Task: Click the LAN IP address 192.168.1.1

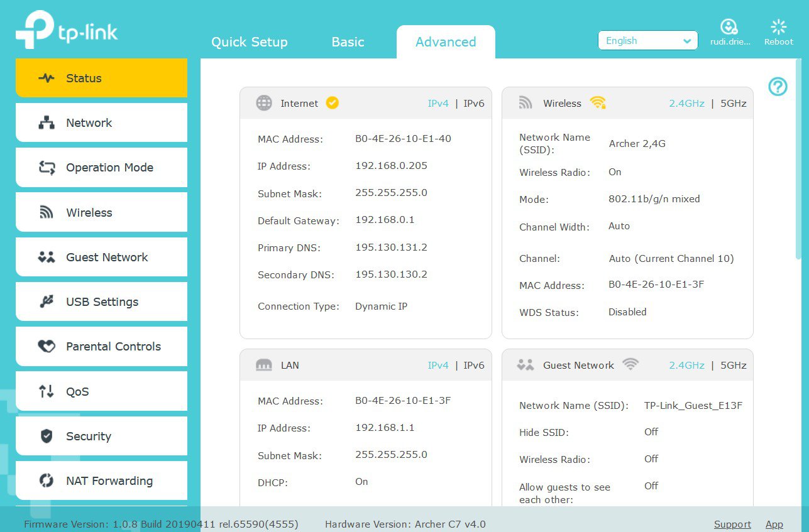Action: click(x=385, y=428)
